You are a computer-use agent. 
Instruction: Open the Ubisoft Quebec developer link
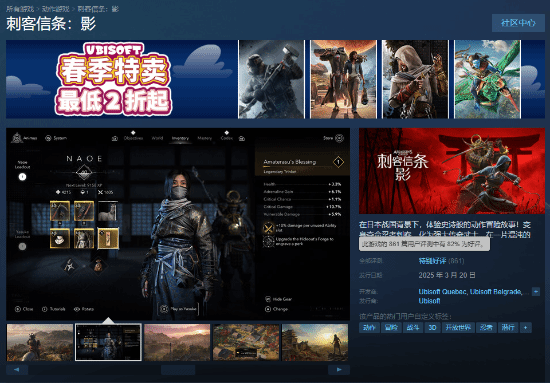(442, 292)
